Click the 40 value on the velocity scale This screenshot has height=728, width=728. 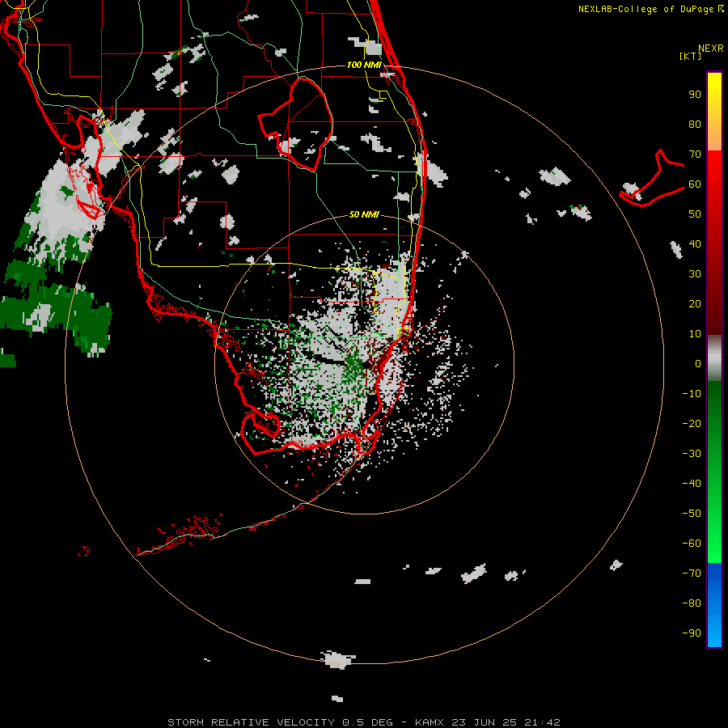[695, 243]
